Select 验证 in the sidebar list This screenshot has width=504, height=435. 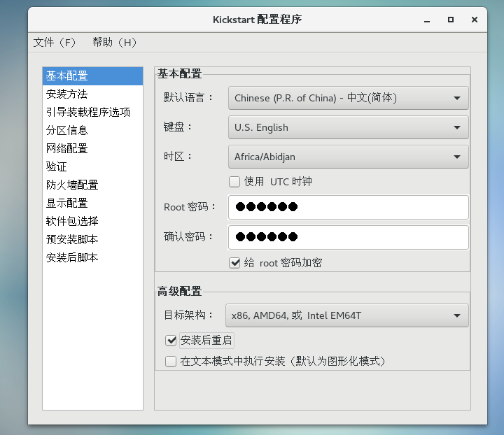pyautogui.click(x=92, y=166)
